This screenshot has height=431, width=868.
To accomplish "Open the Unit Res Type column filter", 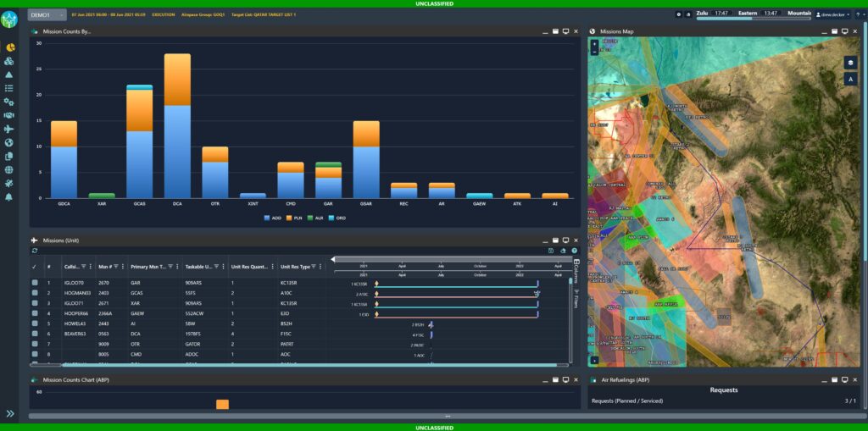I will [x=314, y=266].
